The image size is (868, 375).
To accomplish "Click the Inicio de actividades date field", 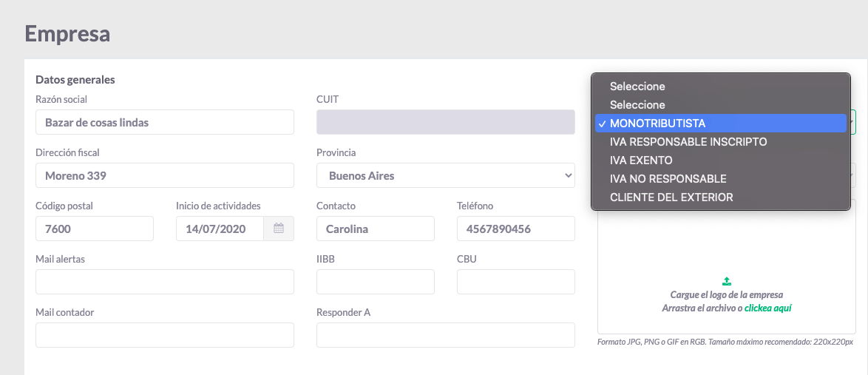I will (x=220, y=229).
